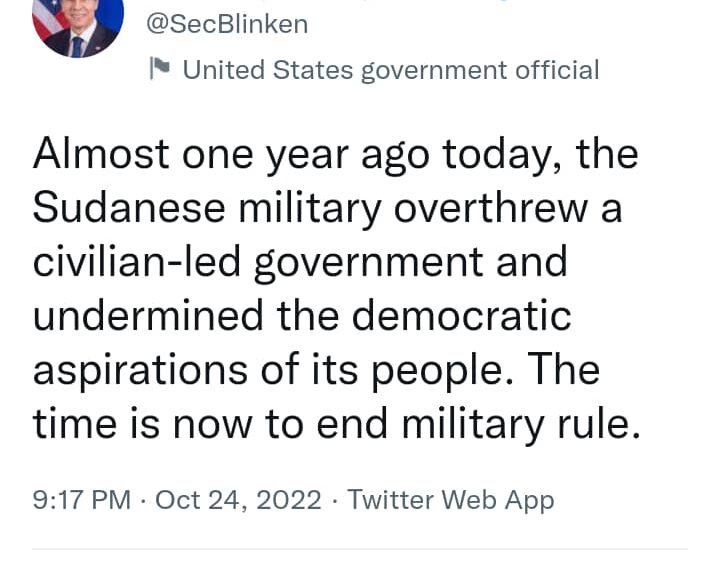Click the word overthrew in the tweet
The image size is (719, 580).
coord(491,208)
